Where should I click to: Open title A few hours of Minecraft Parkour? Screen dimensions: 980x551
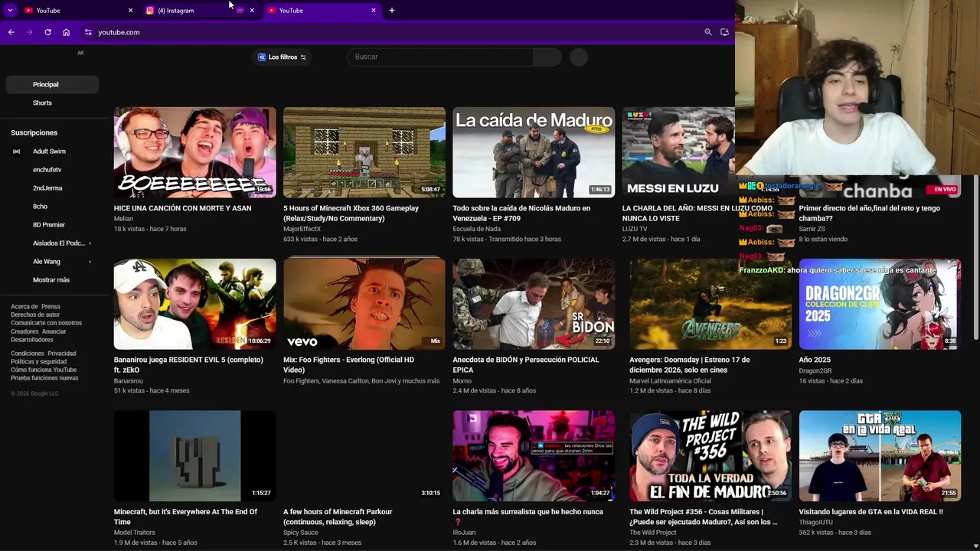[x=338, y=517]
